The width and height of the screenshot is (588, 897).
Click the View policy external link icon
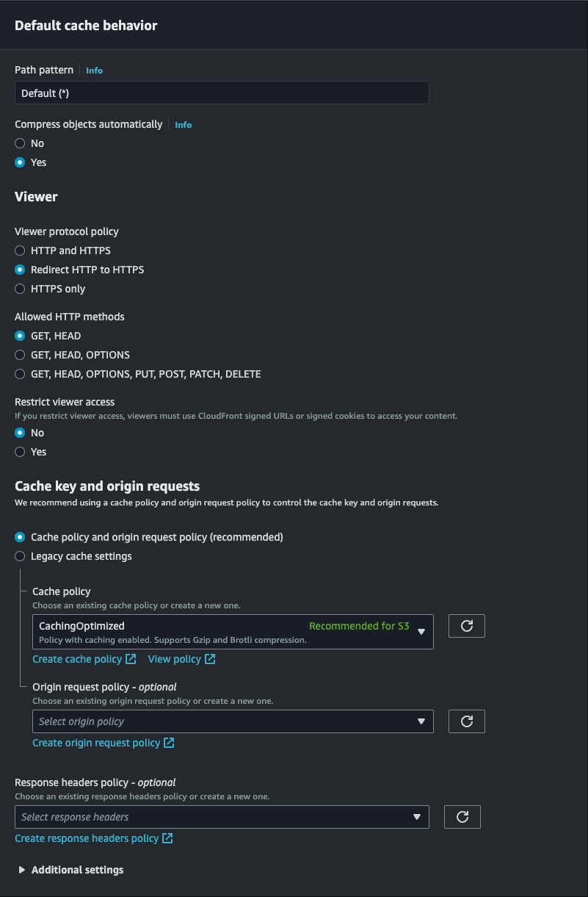click(211, 658)
